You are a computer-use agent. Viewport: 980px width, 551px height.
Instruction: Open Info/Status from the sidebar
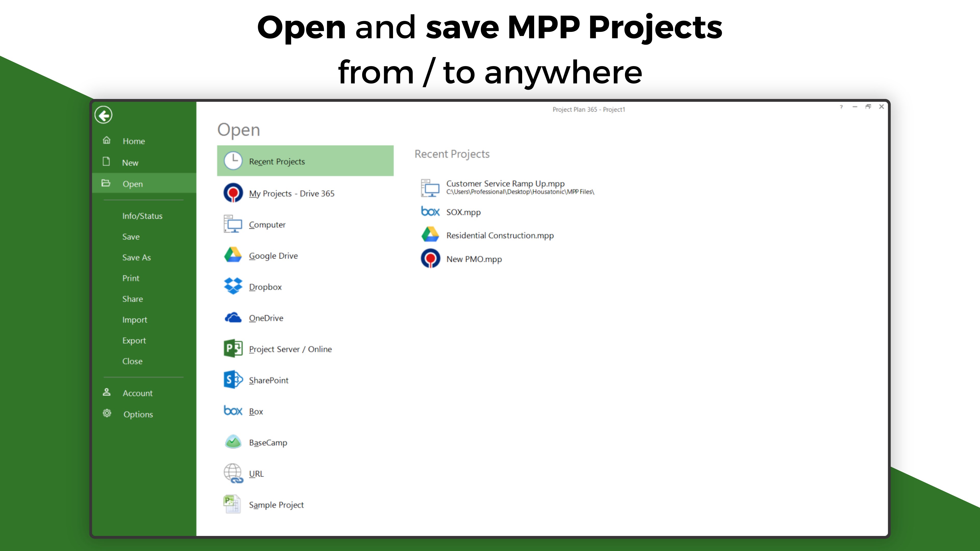pyautogui.click(x=142, y=216)
